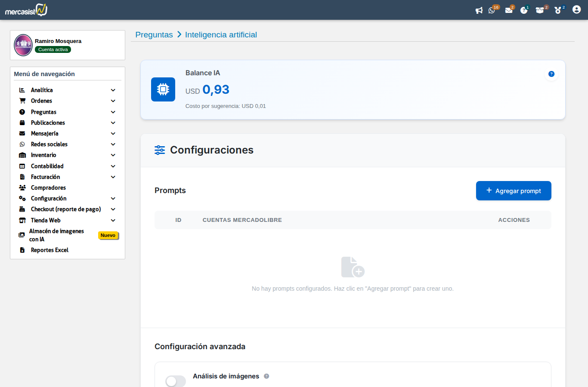This screenshot has width=588, height=387.
Task: Click the Análisis de imágenes info icon
Action: [x=266, y=376]
